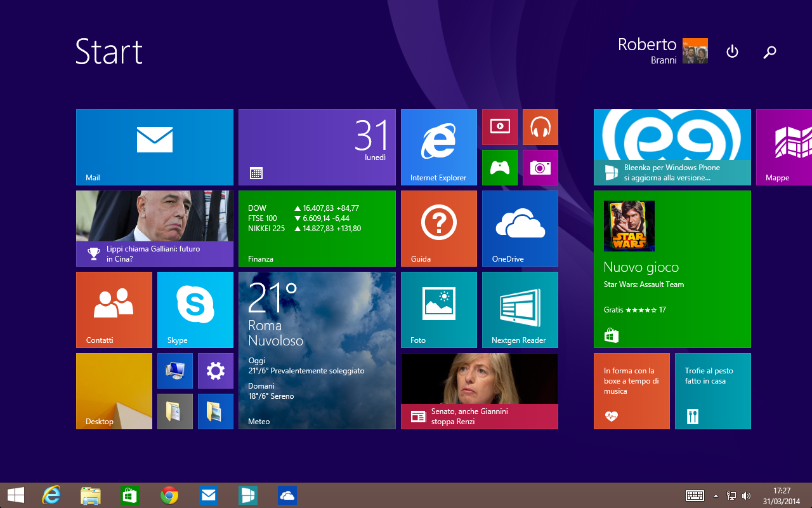This screenshot has width=812, height=508.
Task: Launch the Internet Explorer tile
Action: (x=439, y=147)
